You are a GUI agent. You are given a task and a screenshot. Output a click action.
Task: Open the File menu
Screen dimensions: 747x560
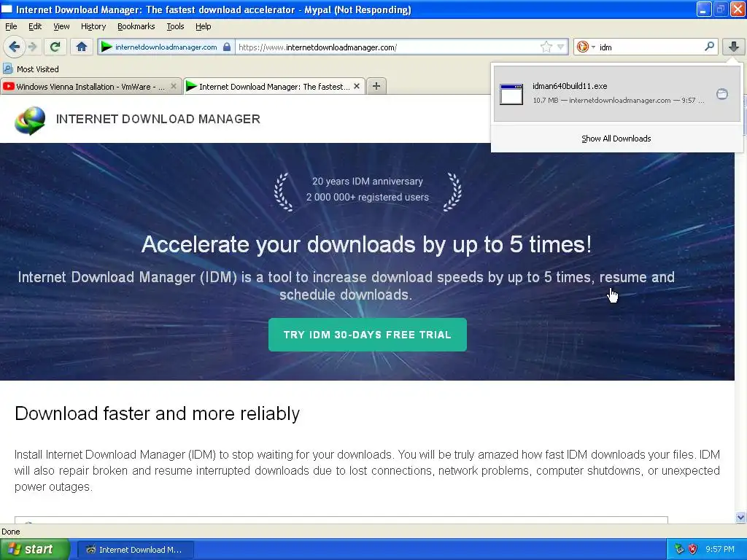[11, 27]
